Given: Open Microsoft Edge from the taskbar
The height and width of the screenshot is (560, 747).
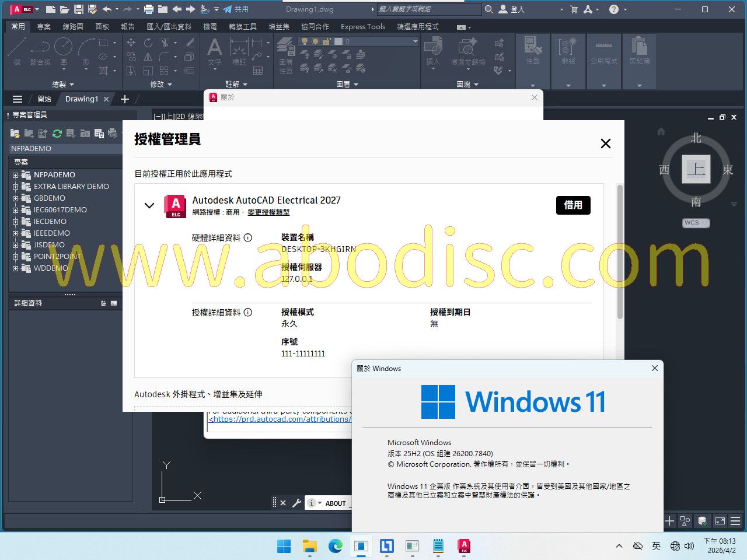Looking at the screenshot, I should (x=335, y=546).
